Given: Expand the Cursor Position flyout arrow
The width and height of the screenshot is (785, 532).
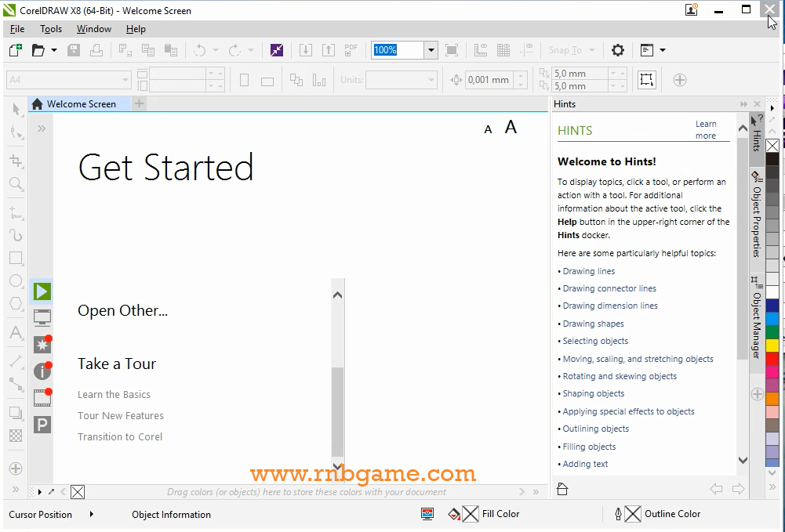Looking at the screenshot, I should [91, 514].
